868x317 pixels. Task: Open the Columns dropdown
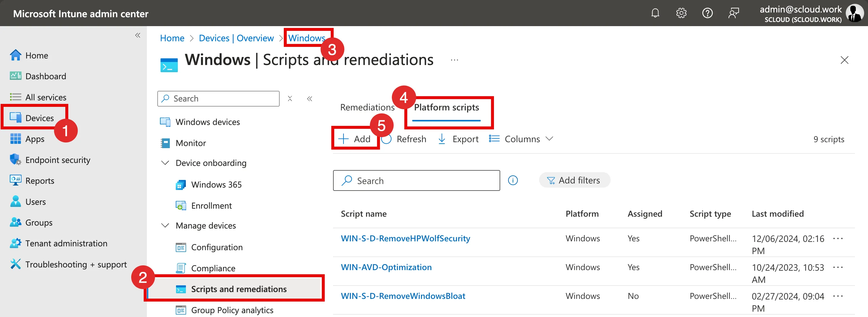pos(521,139)
